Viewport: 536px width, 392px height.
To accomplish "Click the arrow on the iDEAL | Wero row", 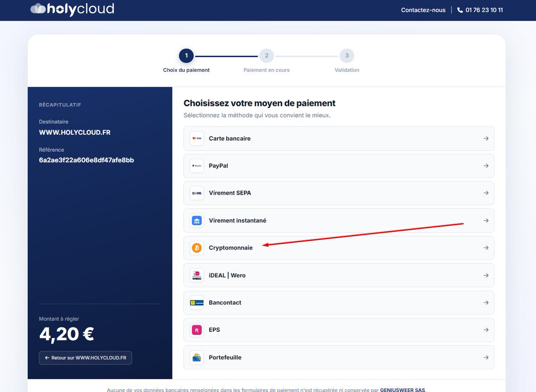I will (486, 275).
